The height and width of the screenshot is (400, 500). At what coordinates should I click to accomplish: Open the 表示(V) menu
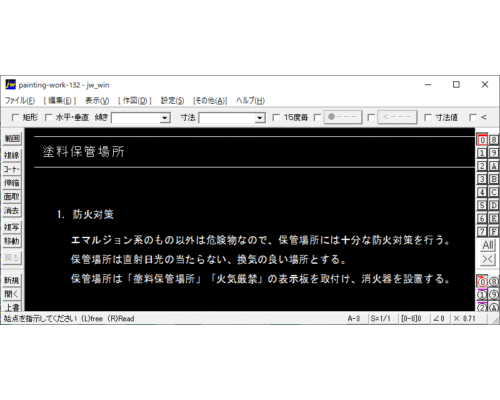[x=97, y=101]
